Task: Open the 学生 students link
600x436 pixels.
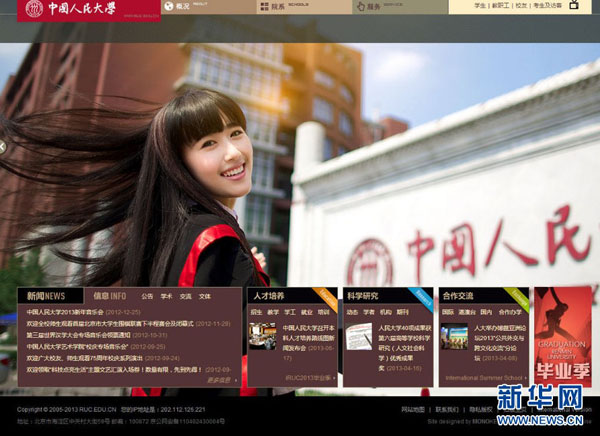Action: (480, 6)
